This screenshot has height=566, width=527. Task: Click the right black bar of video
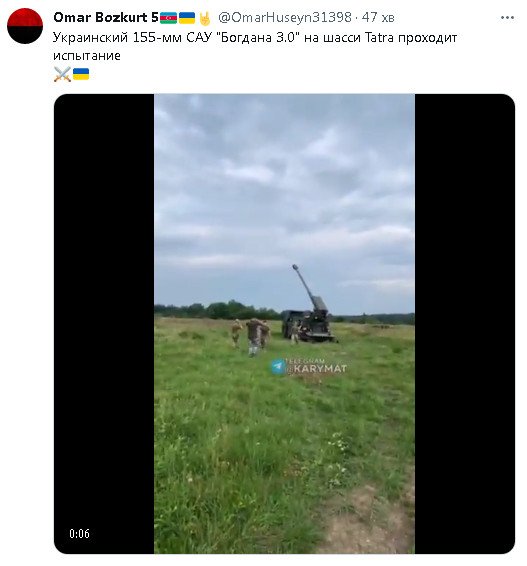(x=465, y=323)
